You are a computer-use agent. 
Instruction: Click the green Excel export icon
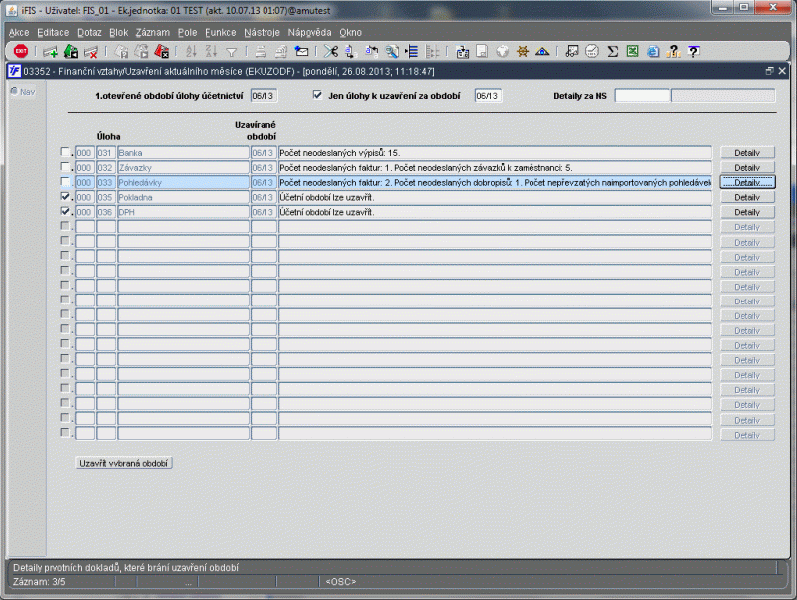[x=632, y=51]
